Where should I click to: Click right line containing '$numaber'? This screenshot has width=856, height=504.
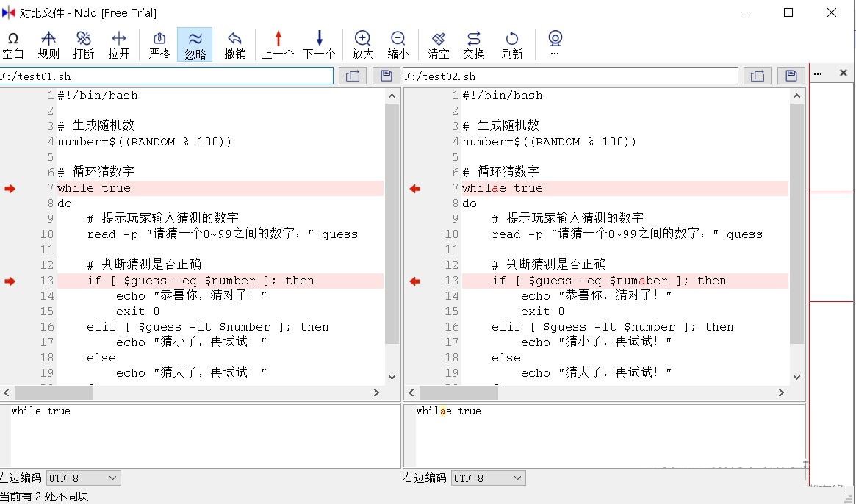pyautogui.click(x=608, y=281)
